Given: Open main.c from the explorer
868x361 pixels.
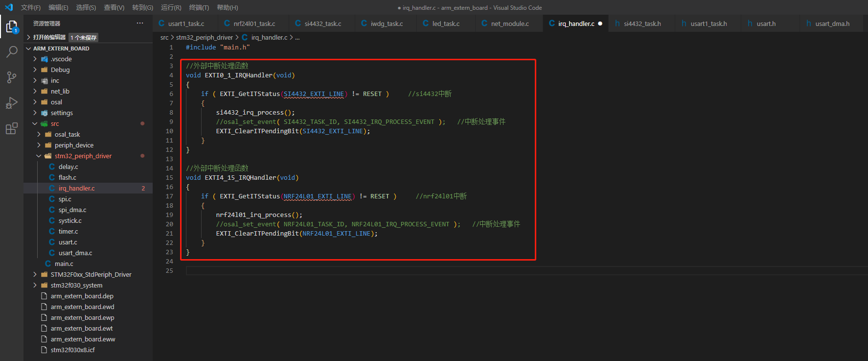Looking at the screenshot, I should coord(64,264).
